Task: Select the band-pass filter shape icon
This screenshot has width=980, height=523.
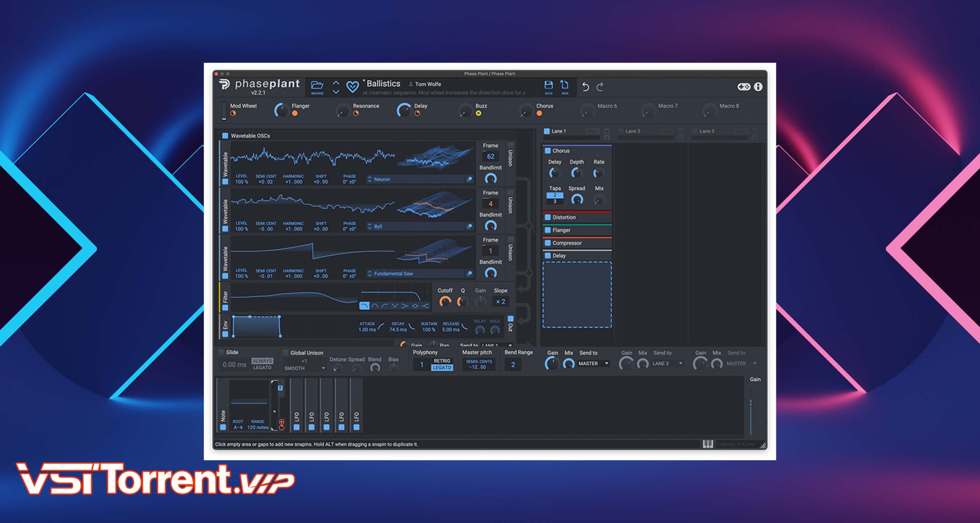Action: [x=375, y=305]
